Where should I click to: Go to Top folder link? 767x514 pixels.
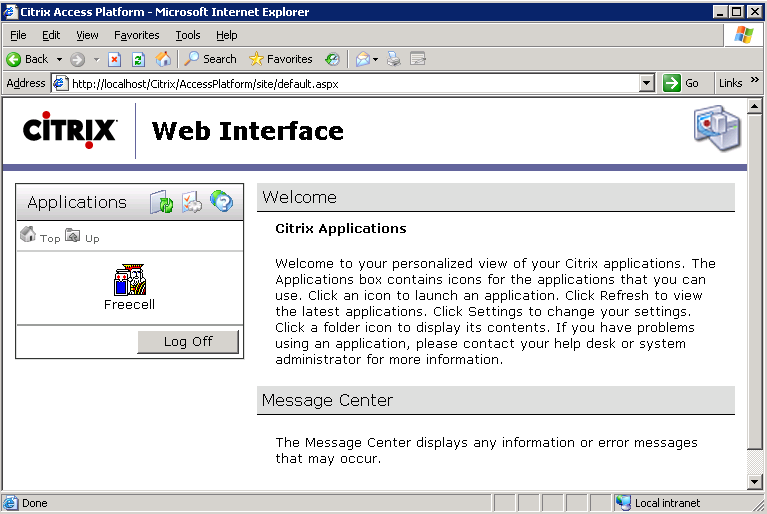(x=40, y=236)
